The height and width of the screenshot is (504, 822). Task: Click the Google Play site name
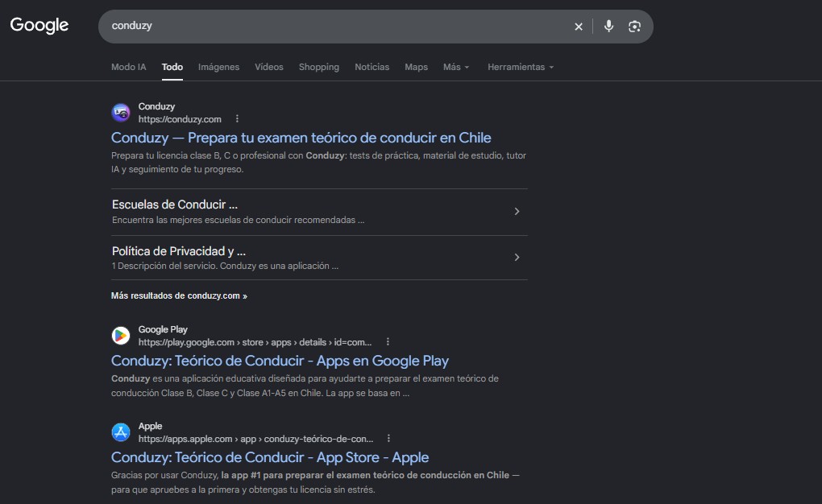point(163,329)
